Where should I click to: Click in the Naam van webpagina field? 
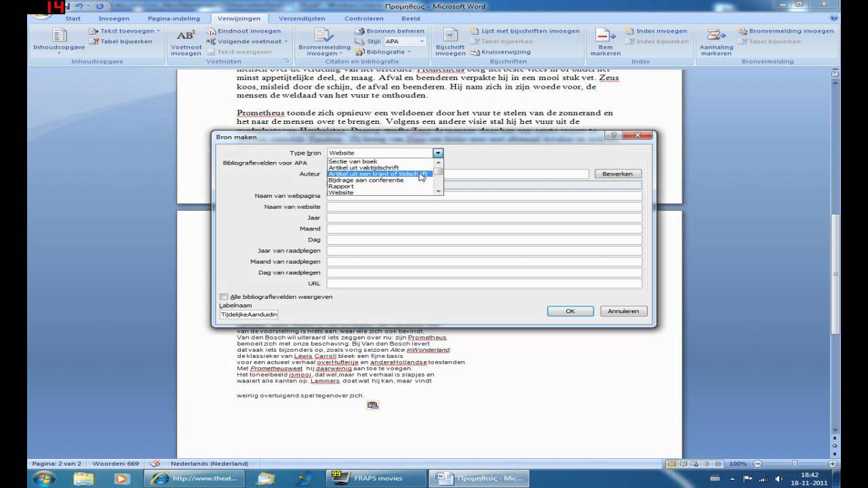coord(484,196)
